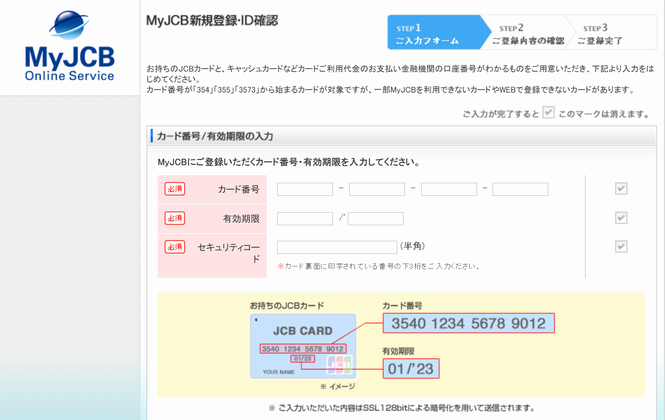This screenshot has height=420, width=665.
Task: Focus the fourth card number field
Action: tap(520, 189)
